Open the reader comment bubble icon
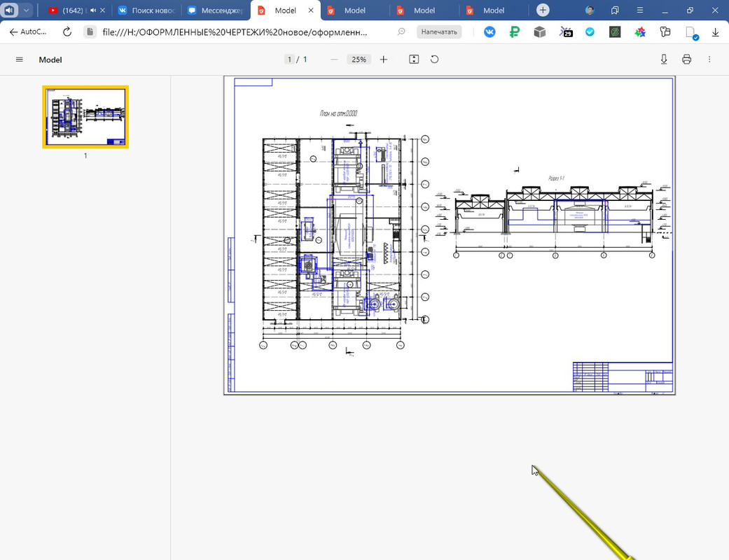 tap(401, 32)
